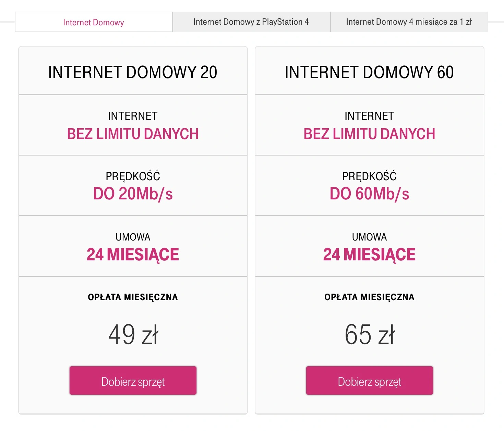
Task: Click the 65 zł monthly price
Action: 370,334
